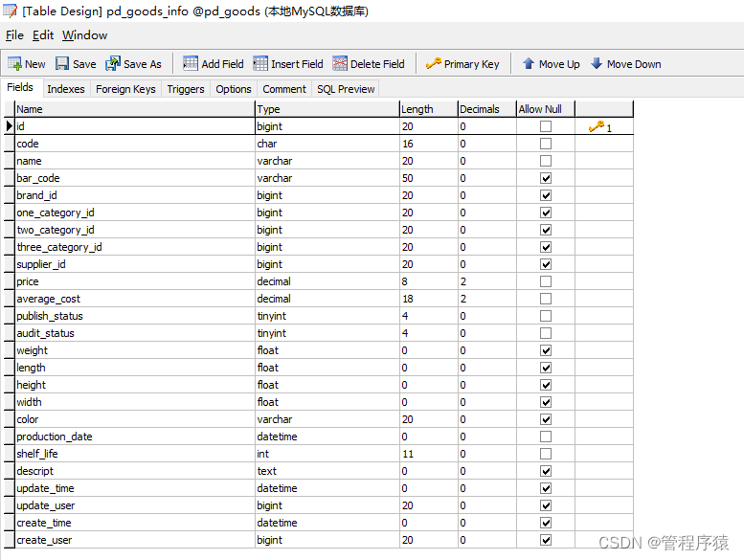
Task: Select the Type cell of average_cost
Action: [x=327, y=299]
